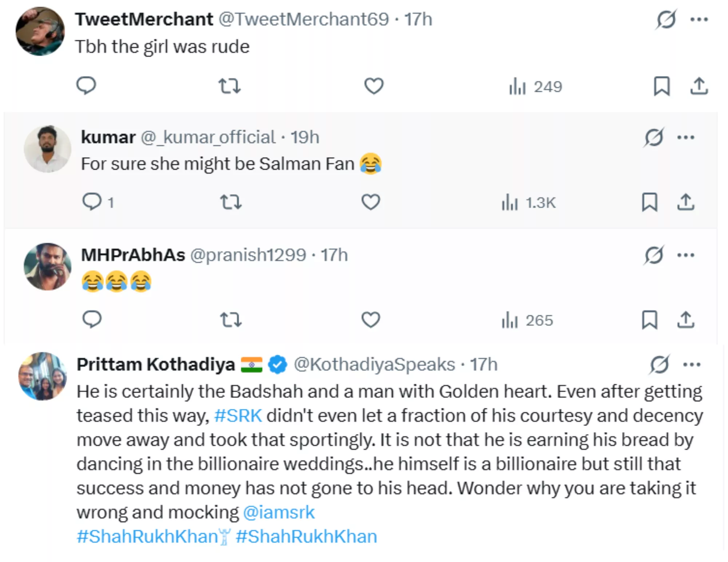Screen dimensions: 728x562
Task: Reply to TweetMerchant's tweet
Action: pos(86,86)
